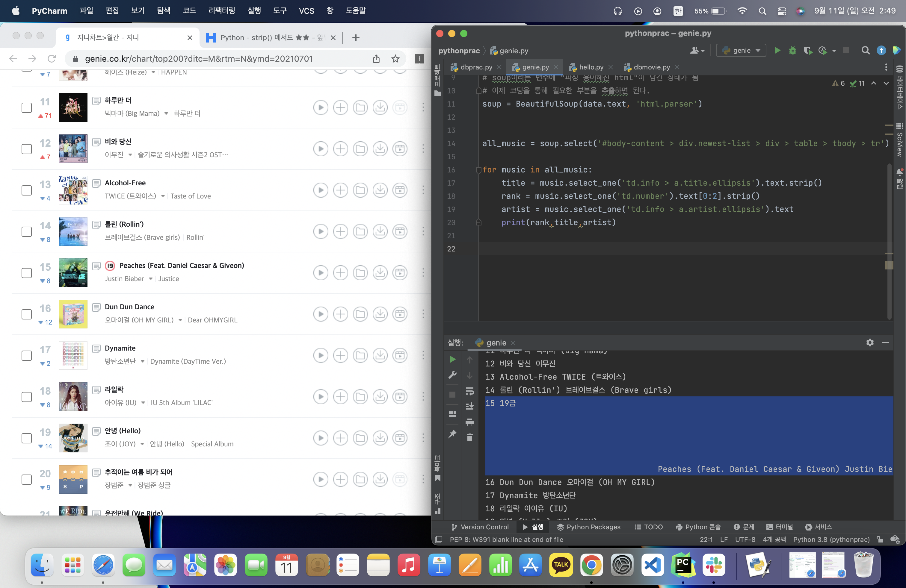The height and width of the screenshot is (588, 906).
Task: Watch music video for Dynamite
Action: pyautogui.click(x=400, y=355)
